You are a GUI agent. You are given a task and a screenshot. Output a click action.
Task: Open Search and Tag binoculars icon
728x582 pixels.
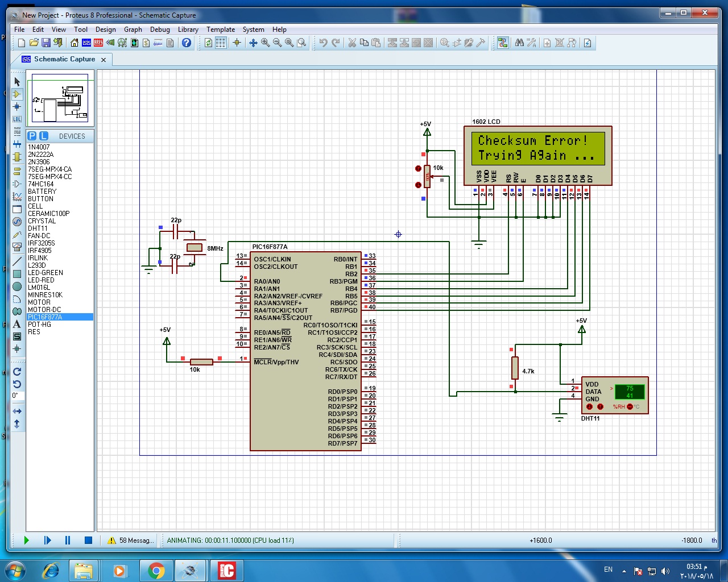pos(519,43)
